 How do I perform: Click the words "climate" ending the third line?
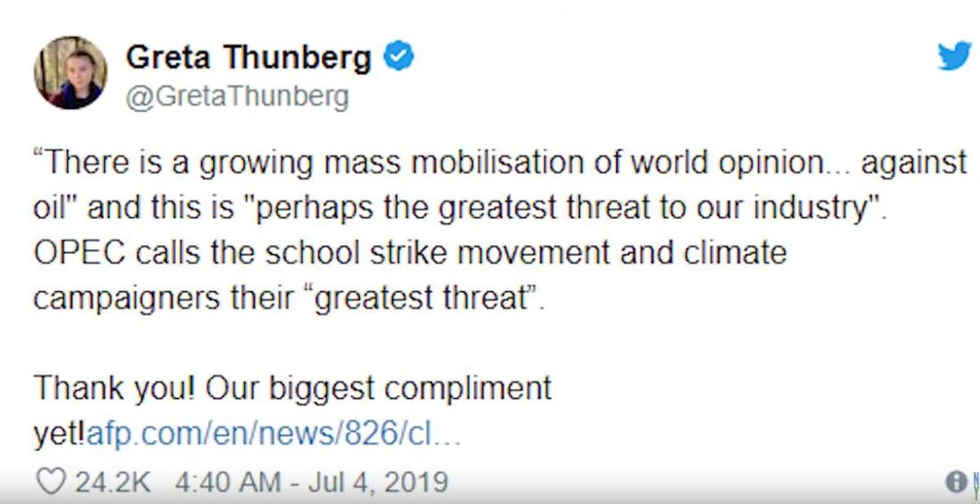pos(735,253)
